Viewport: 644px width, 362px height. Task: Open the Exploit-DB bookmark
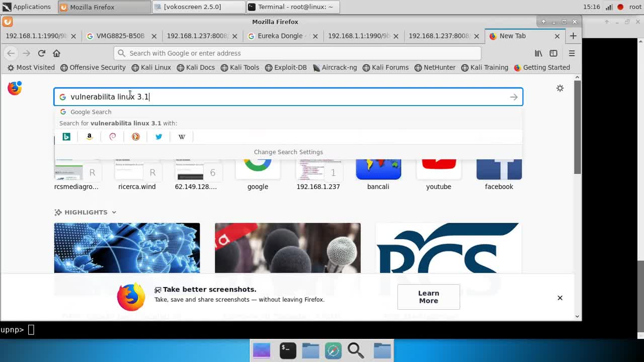coord(286,67)
